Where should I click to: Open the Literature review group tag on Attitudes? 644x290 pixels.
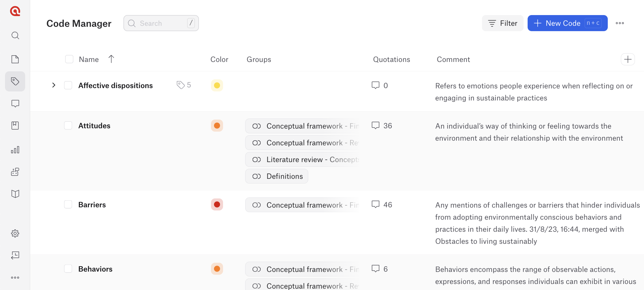pos(302,160)
